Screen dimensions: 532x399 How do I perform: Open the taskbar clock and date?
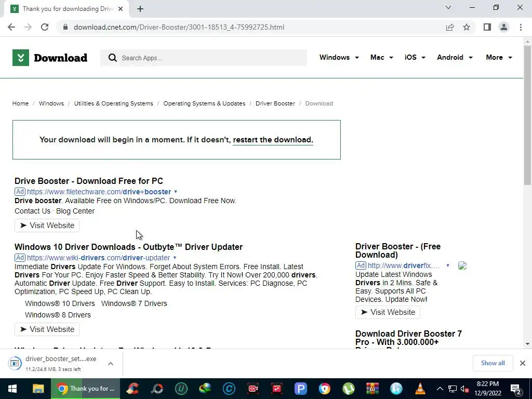click(487, 389)
